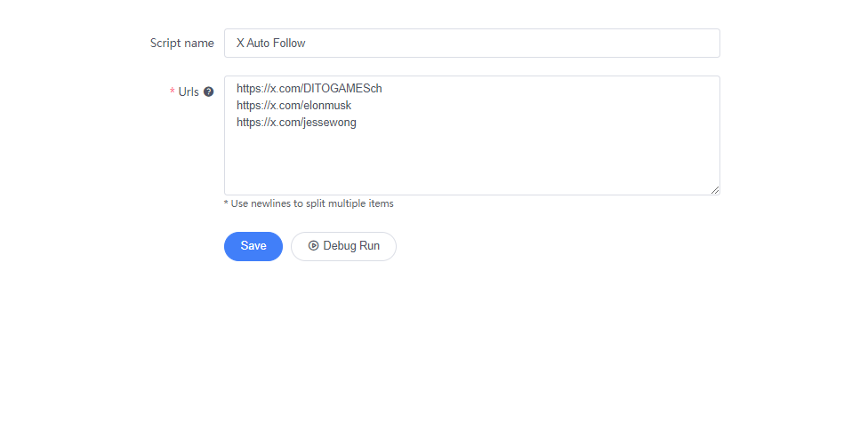Click the word "Run" on the debug button

[370, 246]
